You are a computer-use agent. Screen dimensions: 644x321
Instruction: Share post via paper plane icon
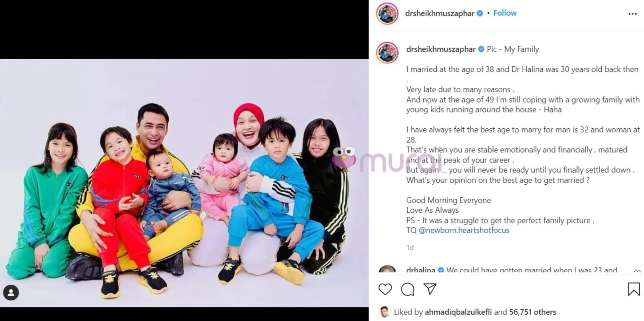click(430, 289)
